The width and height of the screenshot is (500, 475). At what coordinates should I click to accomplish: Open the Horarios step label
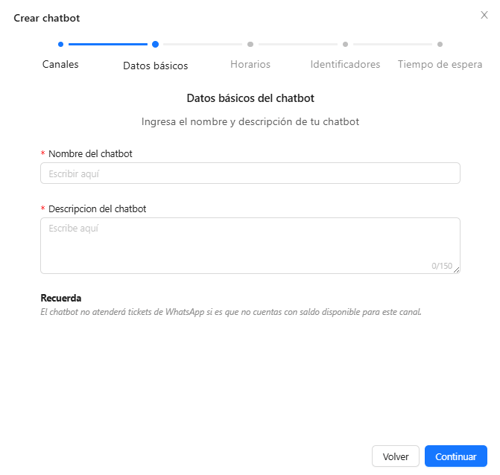tap(250, 64)
